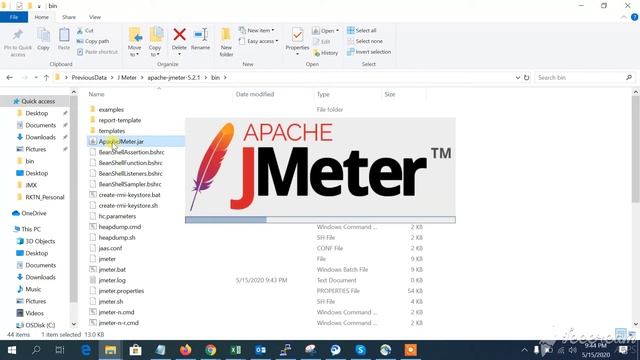640x360 pixels.
Task: Click the Paste ribbon icon
Action: tap(64, 36)
